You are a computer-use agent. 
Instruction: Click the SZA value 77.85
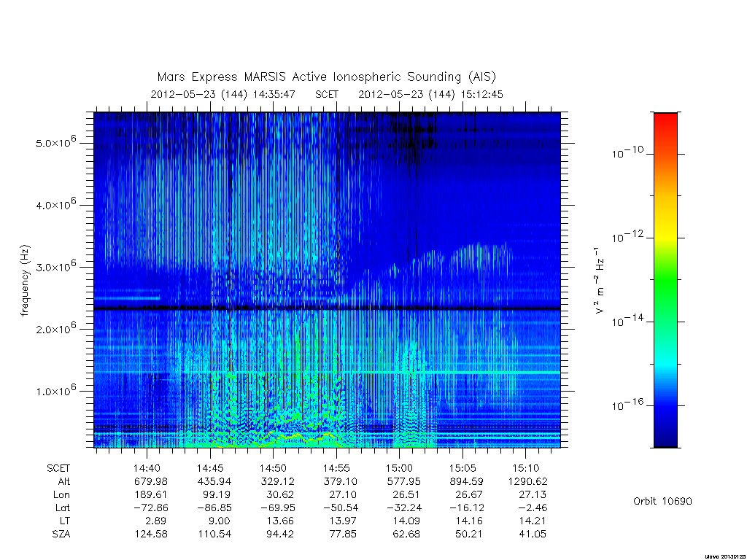[343, 534]
